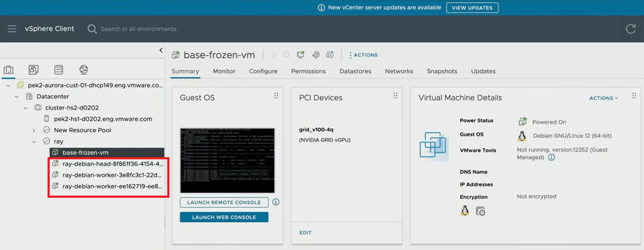Viewport: 644px width, 250px height.
Task: Switch to the Permissions tab
Action: tap(309, 71)
